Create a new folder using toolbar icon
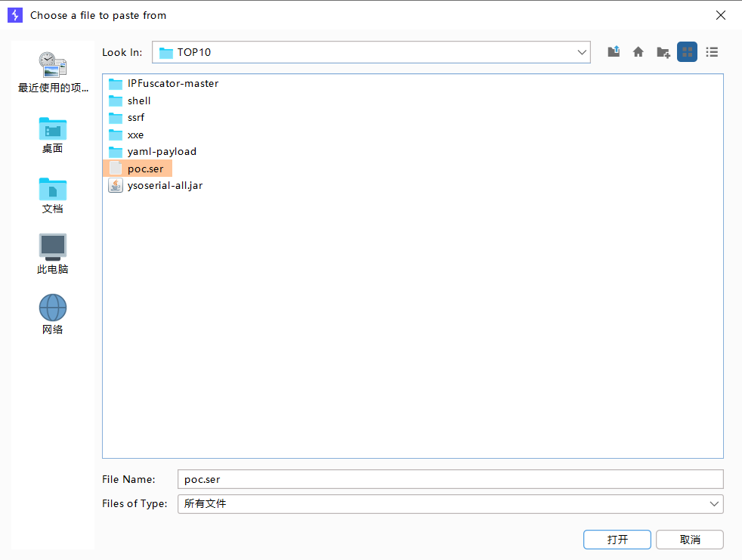Viewport: 742px width, 560px height. [663, 52]
